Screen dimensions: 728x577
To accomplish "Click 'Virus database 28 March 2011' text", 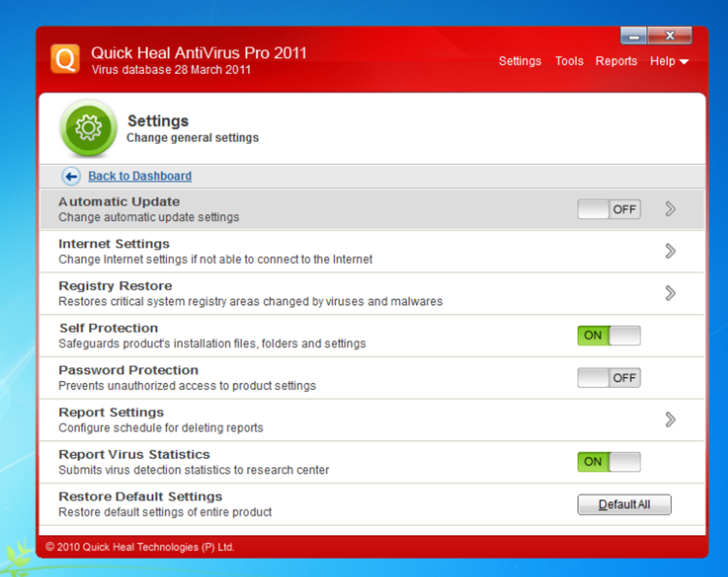I will point(171,70).
